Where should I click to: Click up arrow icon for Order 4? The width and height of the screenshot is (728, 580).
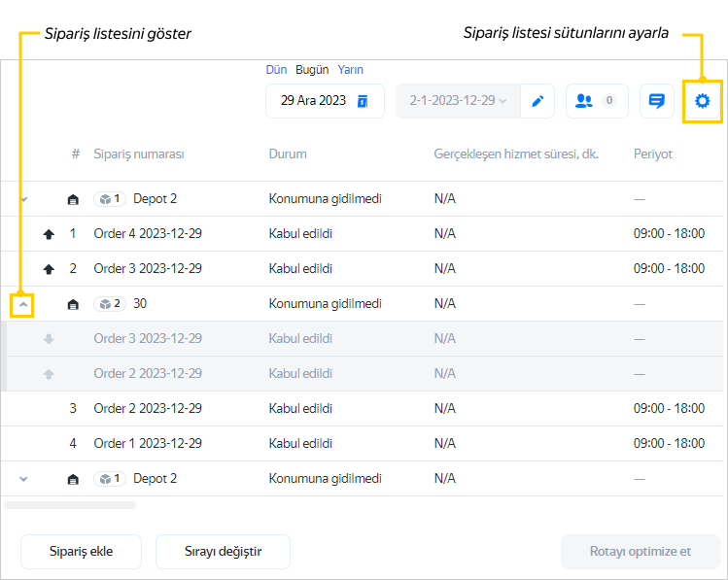(49, 234)
